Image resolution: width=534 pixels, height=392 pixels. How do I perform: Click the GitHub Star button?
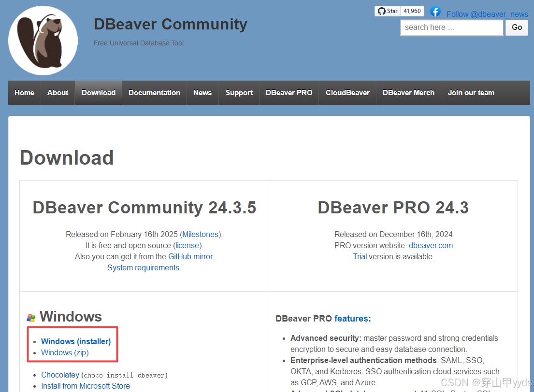388,11
